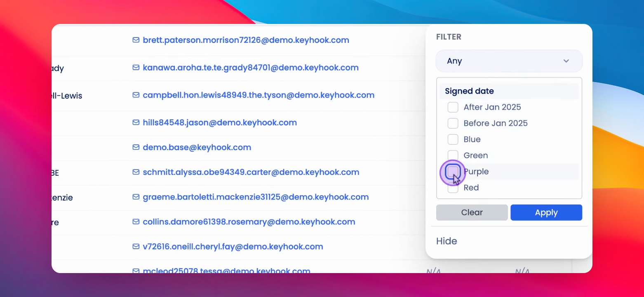The width and height of the screenshot is (644, 297).
Task: Click envelope icon beside v72616.oneill.cheryl.fay email
Action: pos(136,246)
